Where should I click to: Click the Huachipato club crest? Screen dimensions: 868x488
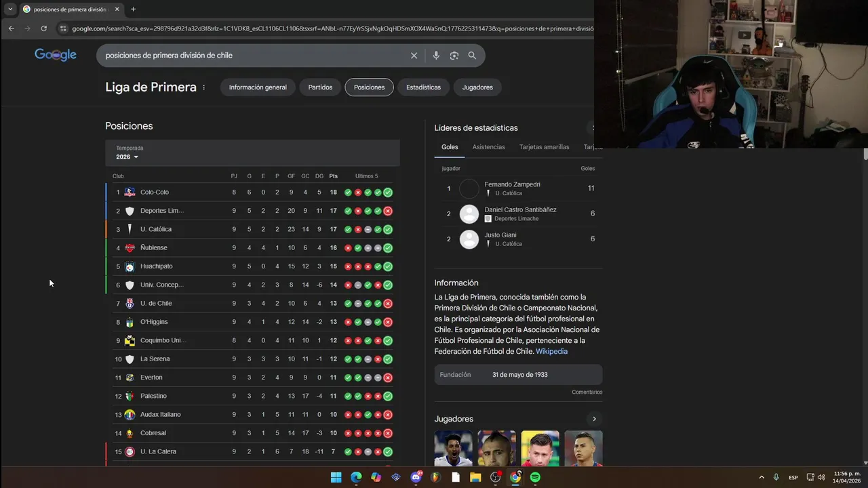pyautogui.click(x=130, y=266)
